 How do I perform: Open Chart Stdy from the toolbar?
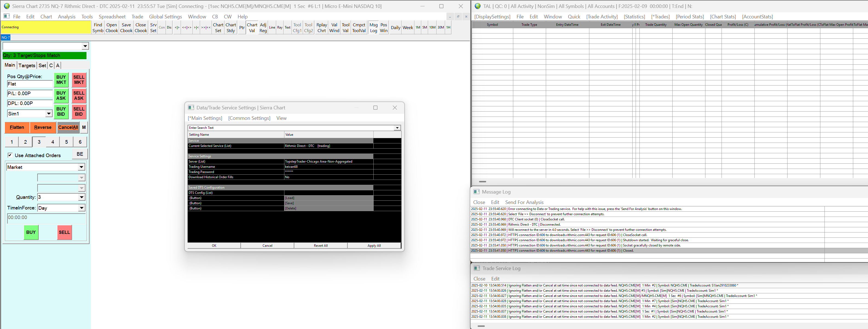(x=230, y=28)
